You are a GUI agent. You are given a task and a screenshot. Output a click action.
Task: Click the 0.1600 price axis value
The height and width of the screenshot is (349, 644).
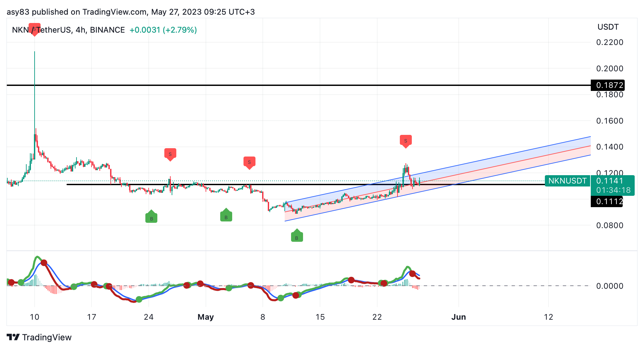610,121
